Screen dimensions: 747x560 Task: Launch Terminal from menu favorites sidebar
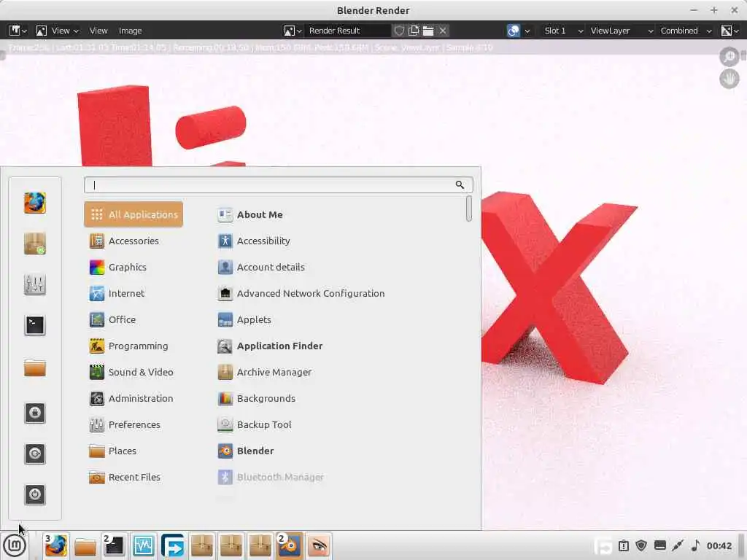(x=35, y=326)
